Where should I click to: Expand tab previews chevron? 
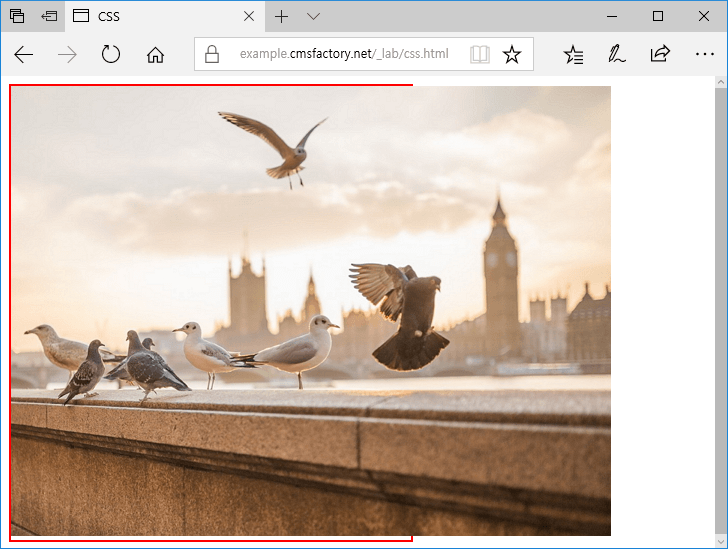click(x=313, y=17)
